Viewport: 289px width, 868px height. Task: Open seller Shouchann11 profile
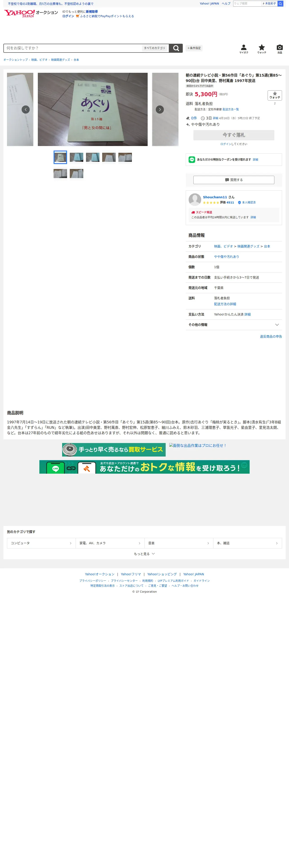[x=215, y=197]
